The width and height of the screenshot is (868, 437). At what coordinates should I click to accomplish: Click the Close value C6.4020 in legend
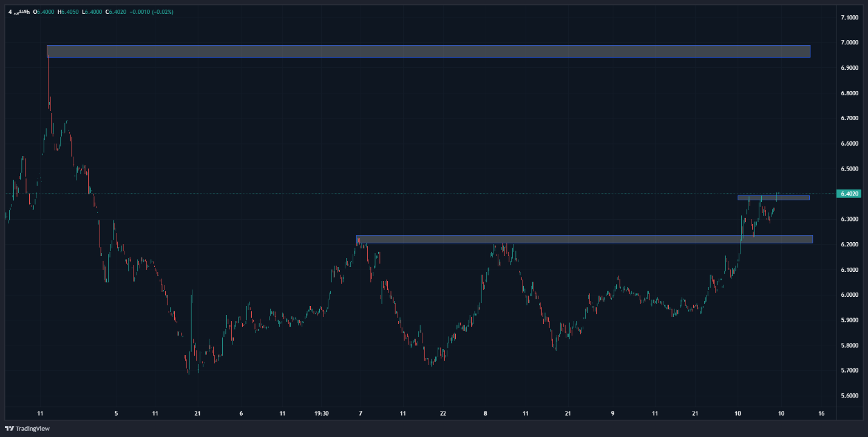(115, 12)
